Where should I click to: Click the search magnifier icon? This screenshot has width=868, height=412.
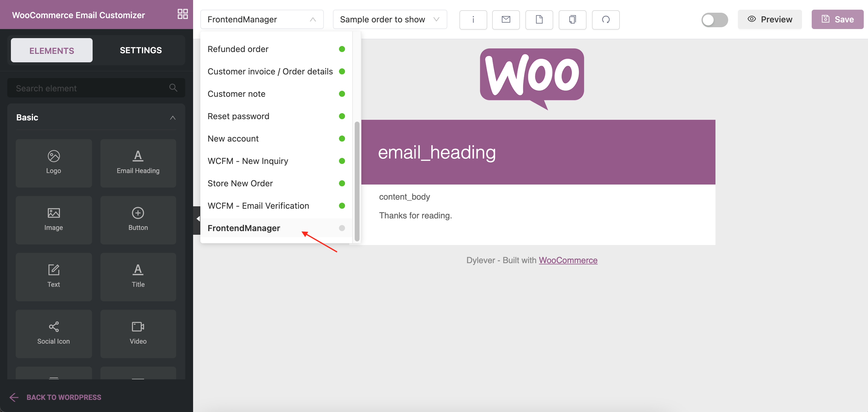pyautogui.click(x=173, y=88)
